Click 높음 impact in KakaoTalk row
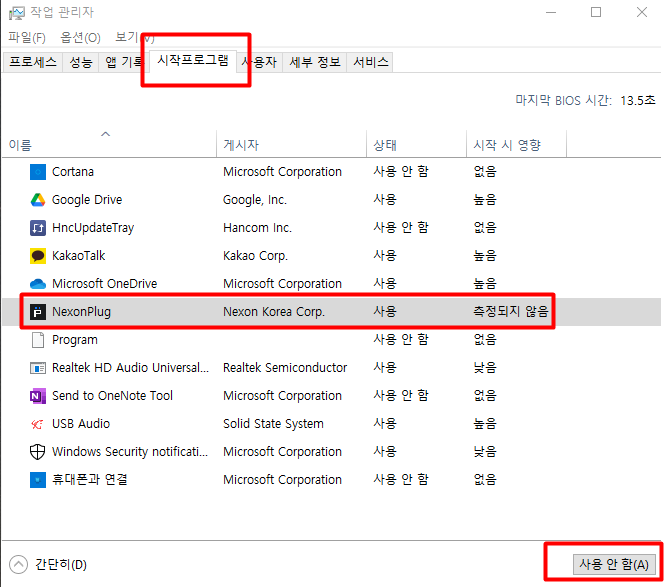Screen dimensions: 664x587 click(x=484, y=255)
